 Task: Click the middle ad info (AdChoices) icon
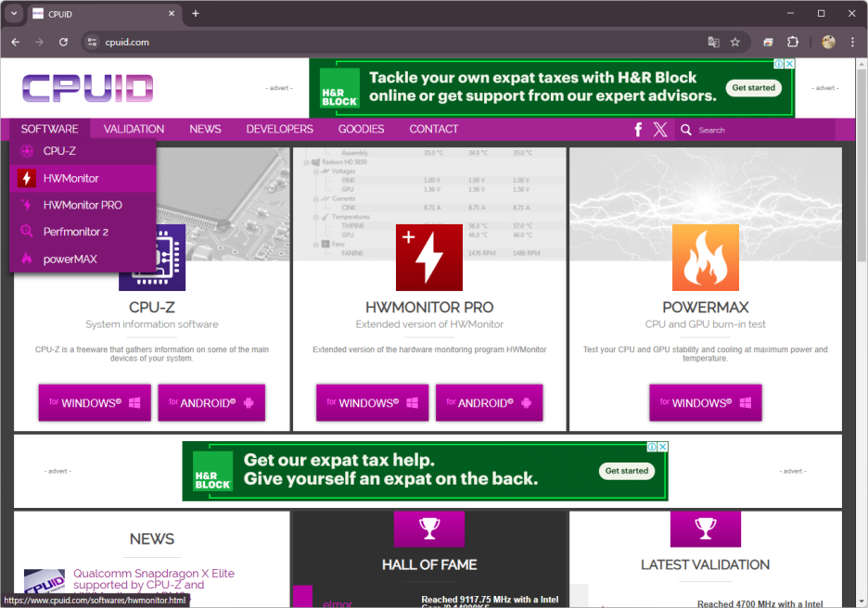point(652,447)
